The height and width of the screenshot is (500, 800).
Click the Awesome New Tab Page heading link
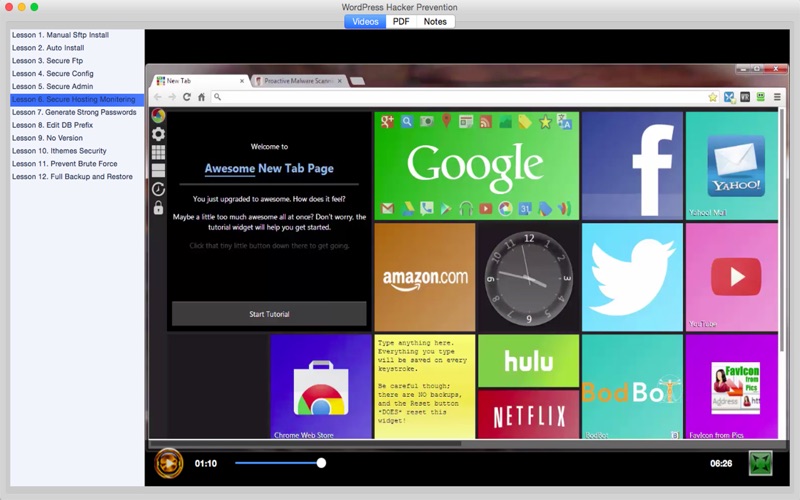click(269, 168)
